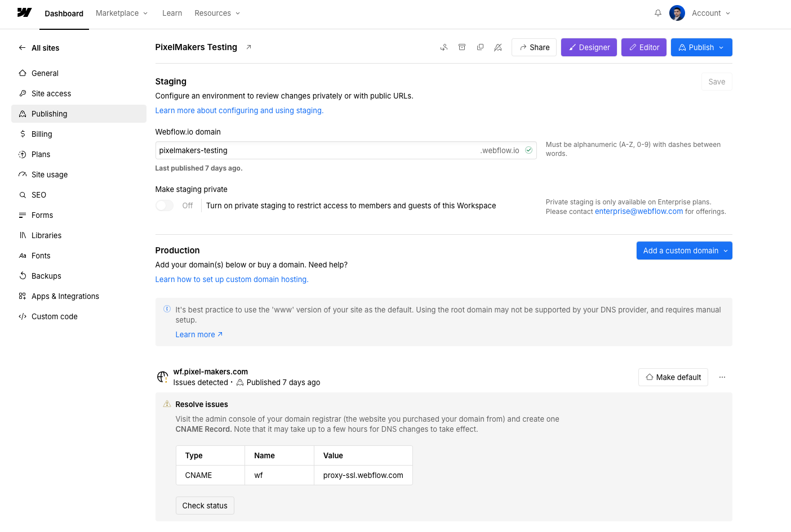Open the notifications bell
Image resolution: width=791 pixels, height=532 pixels.
658,13
